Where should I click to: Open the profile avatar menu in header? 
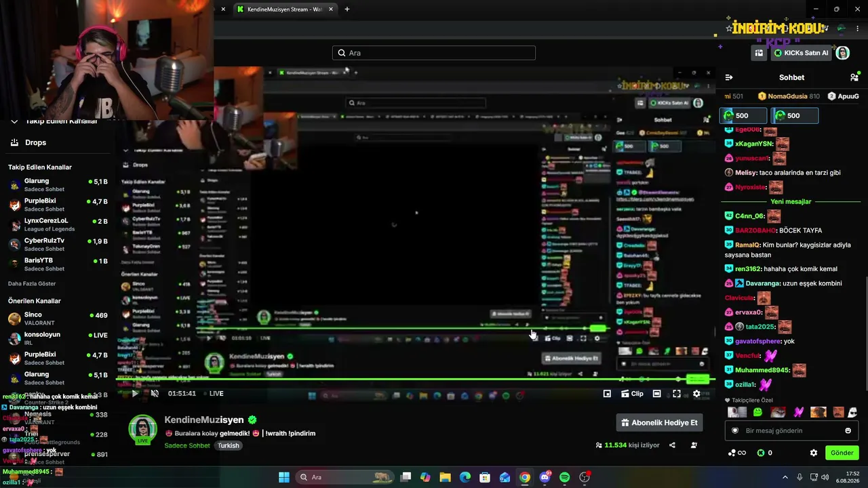pyautogui.click(x=842, y=53)
